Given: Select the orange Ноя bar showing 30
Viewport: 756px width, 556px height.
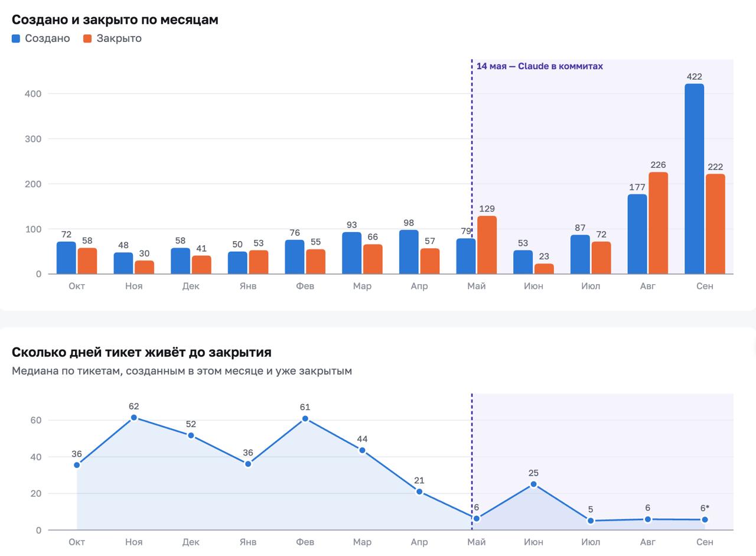Looking at the screenshot, I should (144, 267).
